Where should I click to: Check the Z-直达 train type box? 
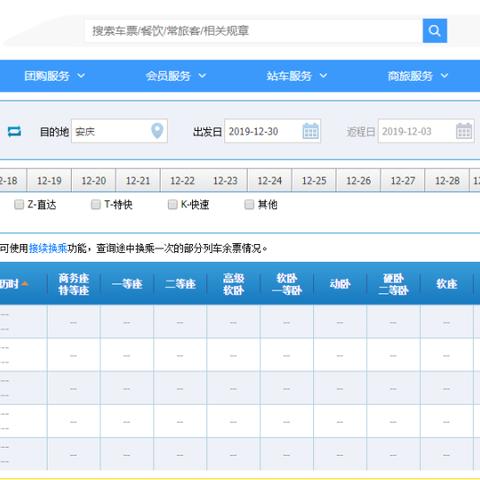point(19,204)
